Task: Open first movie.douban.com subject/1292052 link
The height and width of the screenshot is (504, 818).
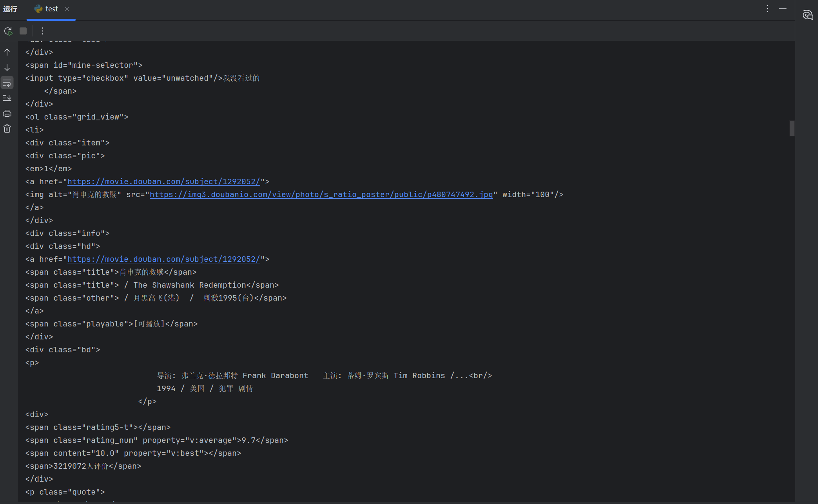Action: (x=163, y=182)
